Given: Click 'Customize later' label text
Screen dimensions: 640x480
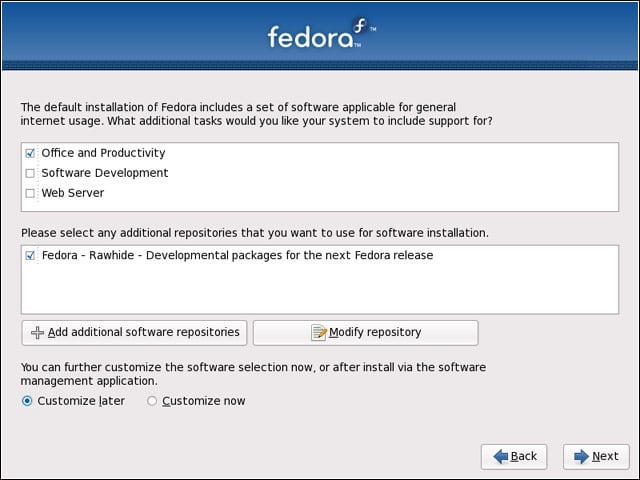Looking at the screenshot, I should (x=81, y=401).
